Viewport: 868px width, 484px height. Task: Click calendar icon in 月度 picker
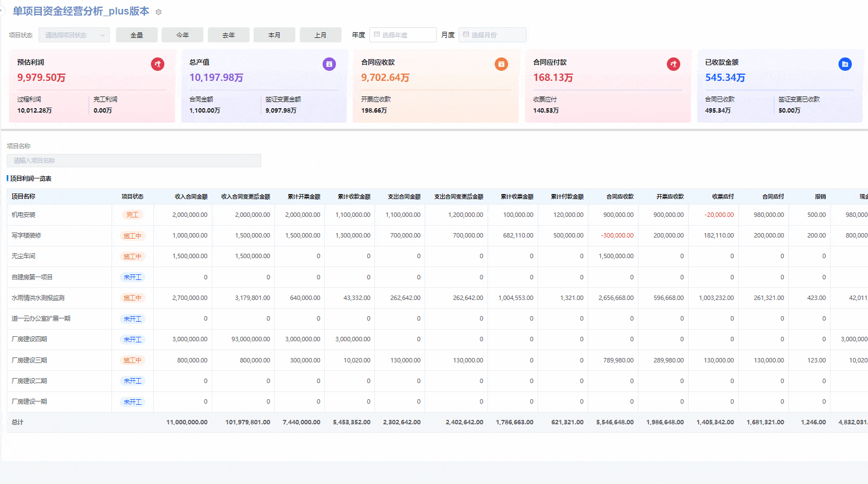click(466, 35)
